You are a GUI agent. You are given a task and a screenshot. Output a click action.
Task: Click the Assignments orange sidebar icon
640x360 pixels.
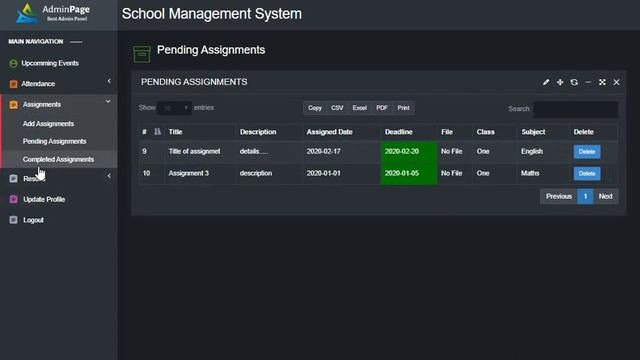13,104
